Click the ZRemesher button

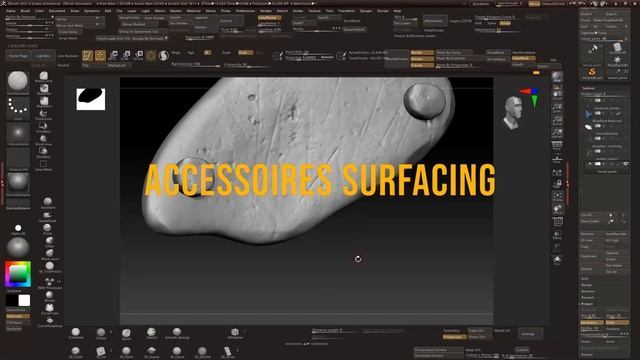pos(434,21)
